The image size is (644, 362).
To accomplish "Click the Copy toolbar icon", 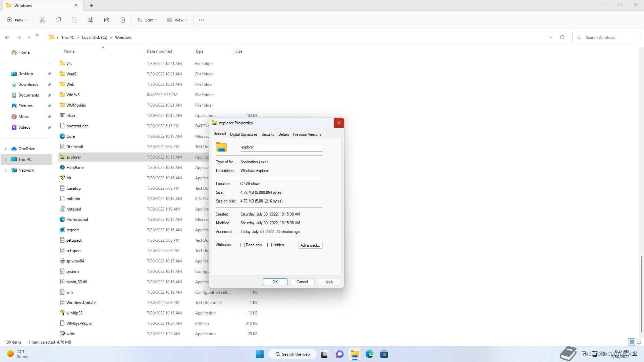I will [58, 20].
